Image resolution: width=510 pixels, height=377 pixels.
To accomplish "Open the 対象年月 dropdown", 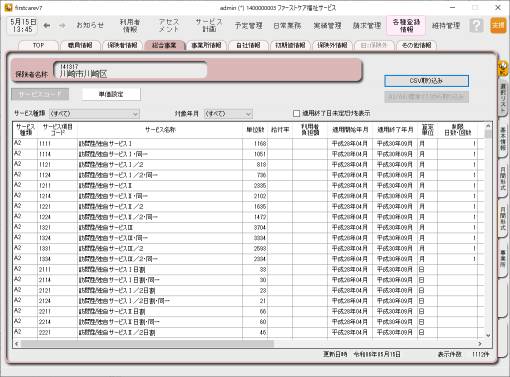I will [x=228, y=114].
